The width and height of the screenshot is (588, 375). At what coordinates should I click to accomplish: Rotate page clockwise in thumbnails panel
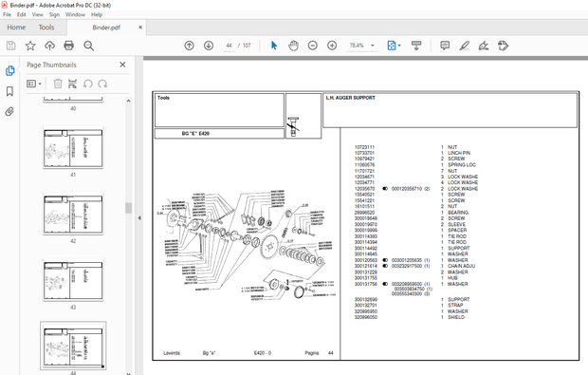[102, 84]
